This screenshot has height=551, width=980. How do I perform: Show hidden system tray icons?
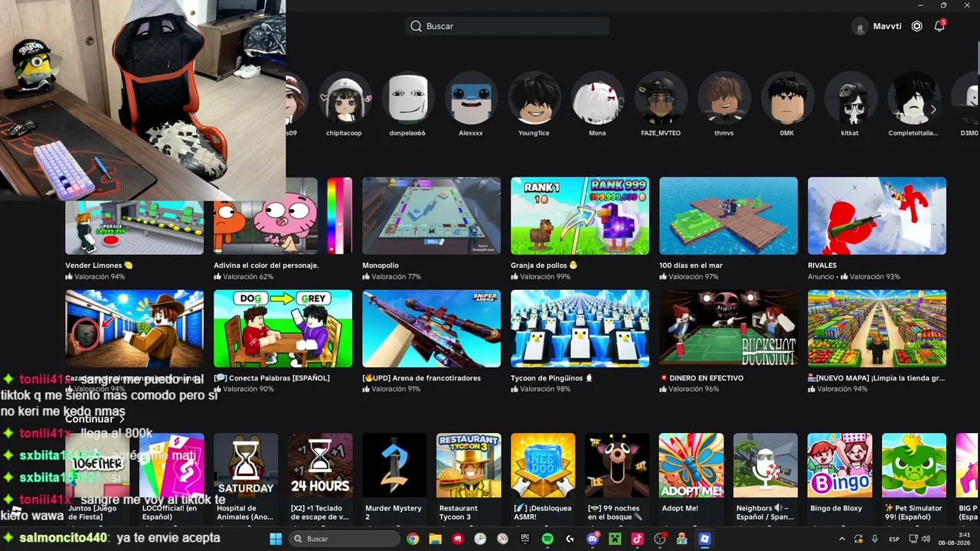pyautogui.click(x=842, y=539)
